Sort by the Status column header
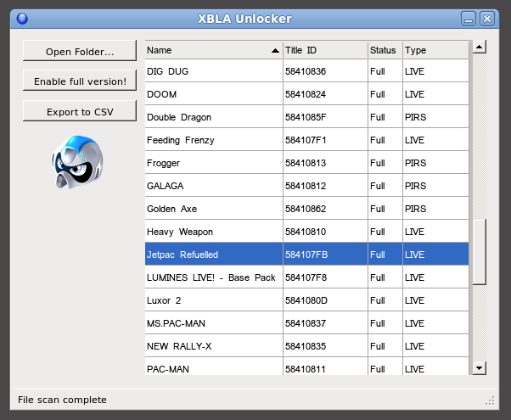 click(x=385, y=50)
